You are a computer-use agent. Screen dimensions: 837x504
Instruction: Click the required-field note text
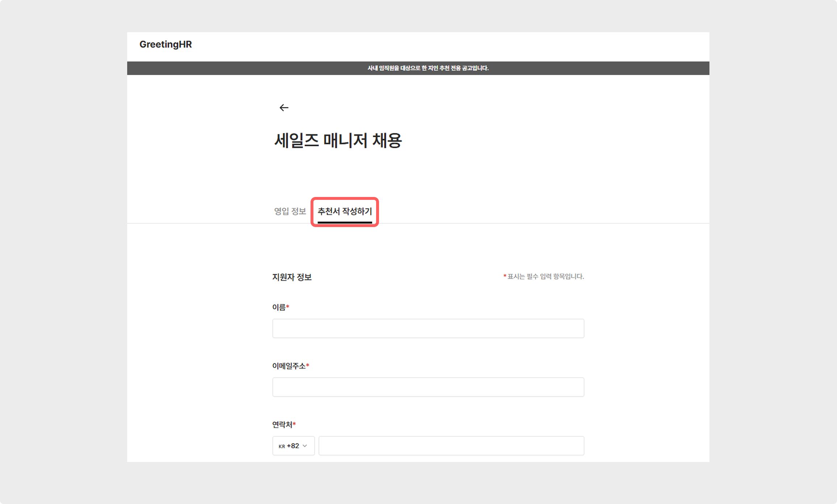[x=545, y=277]
